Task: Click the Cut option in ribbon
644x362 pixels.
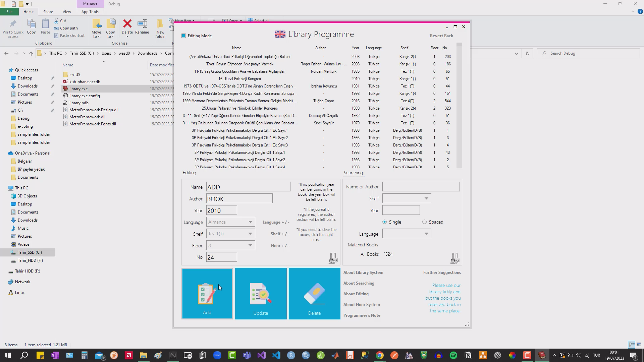Action: [60, 21]
